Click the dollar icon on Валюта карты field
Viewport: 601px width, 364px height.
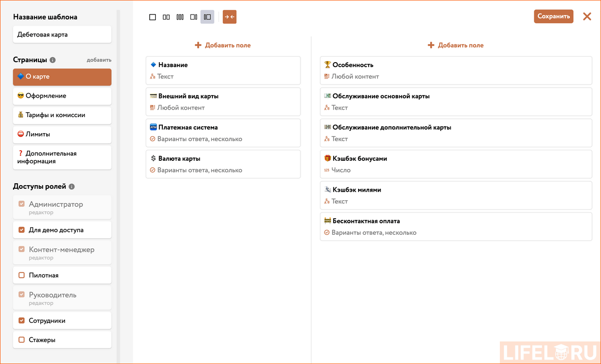tap(153, 158)
